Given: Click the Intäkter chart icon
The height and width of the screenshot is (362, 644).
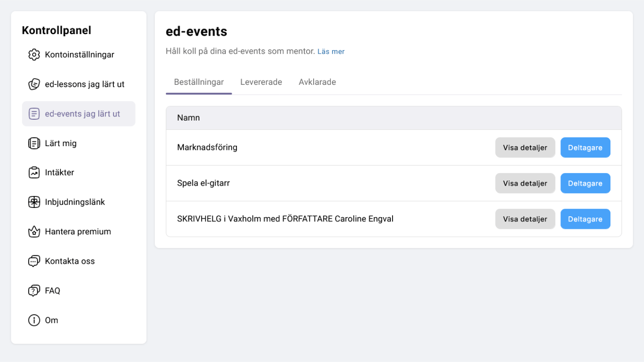Looking at the screenshot, I should tap(34, 173).
